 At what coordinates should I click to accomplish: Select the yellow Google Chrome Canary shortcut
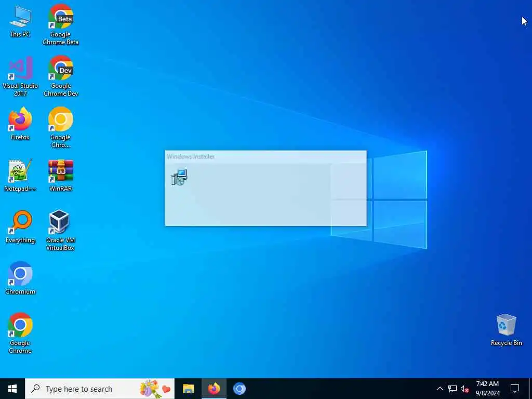(x=61, y=128)
